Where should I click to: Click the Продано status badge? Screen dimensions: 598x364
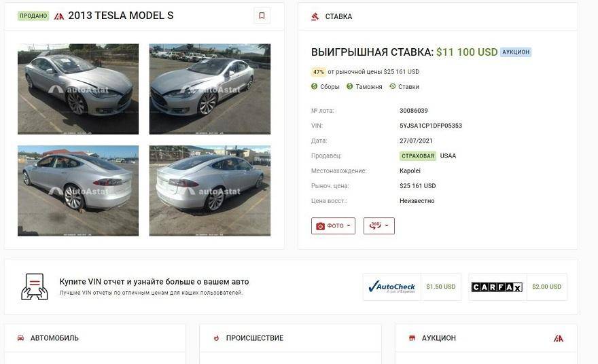(x=33, y=16)
